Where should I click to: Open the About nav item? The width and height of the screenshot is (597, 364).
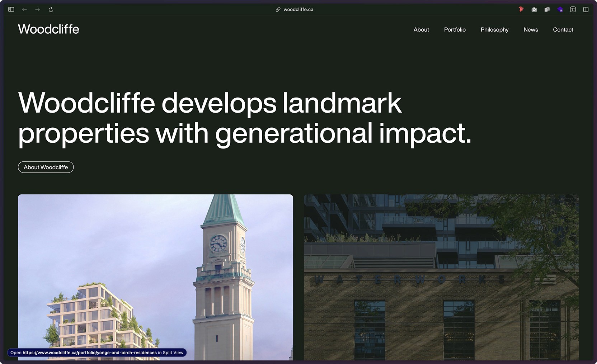pos(421,30)
